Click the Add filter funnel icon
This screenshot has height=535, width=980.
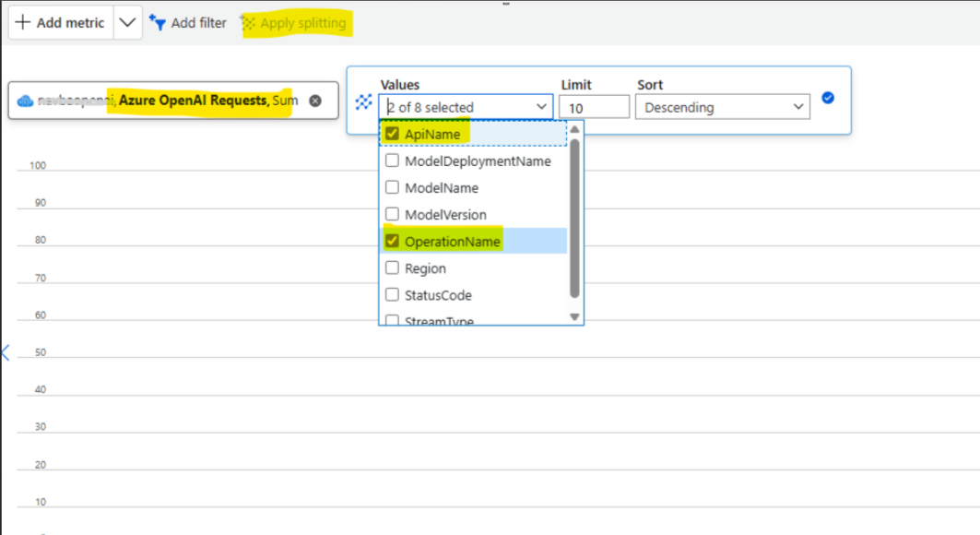click(158, 23)
